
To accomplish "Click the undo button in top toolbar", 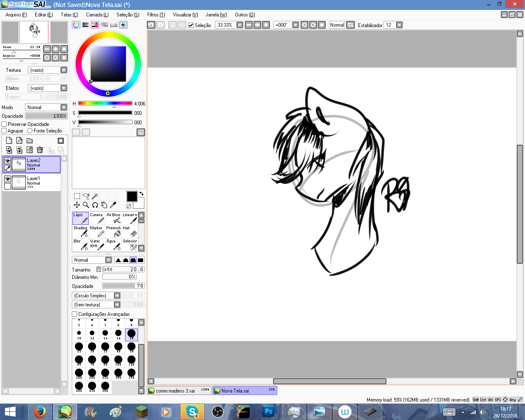I will (151, 25).
